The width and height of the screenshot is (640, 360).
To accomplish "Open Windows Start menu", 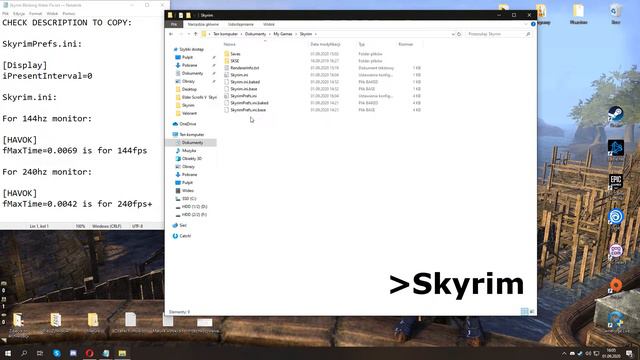I will click(8, 353).
